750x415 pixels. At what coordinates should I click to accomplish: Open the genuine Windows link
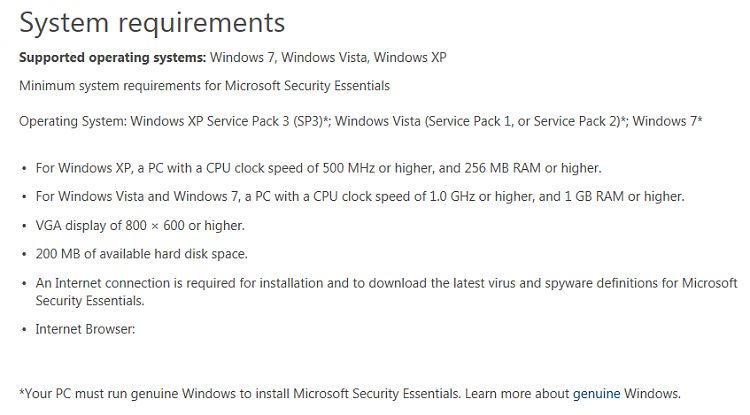[596, 394]
